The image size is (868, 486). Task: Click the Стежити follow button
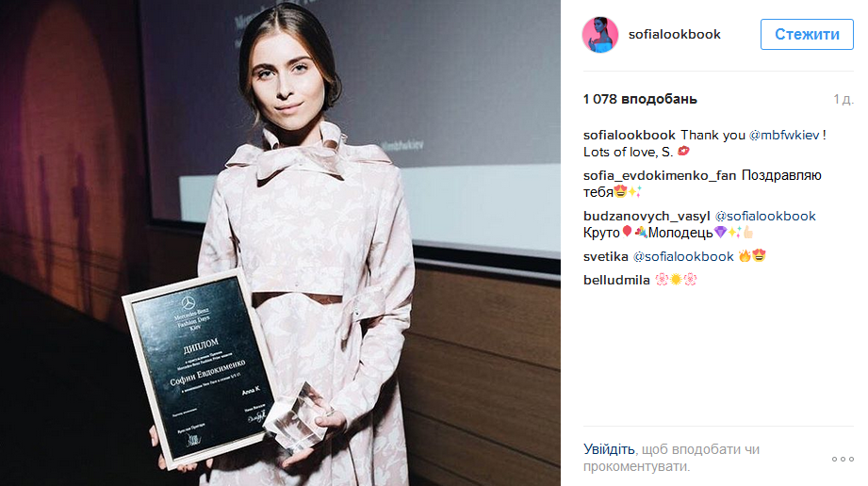pos(807,34)
